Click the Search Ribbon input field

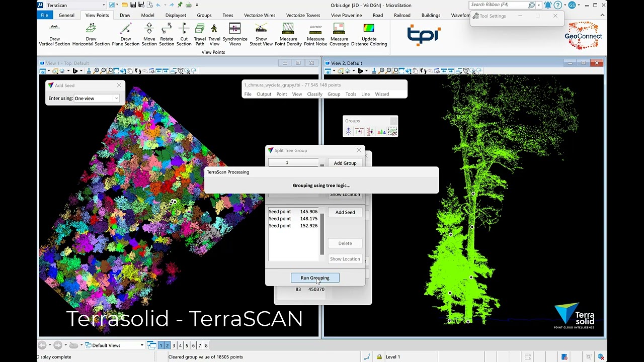tap(498, 5)
